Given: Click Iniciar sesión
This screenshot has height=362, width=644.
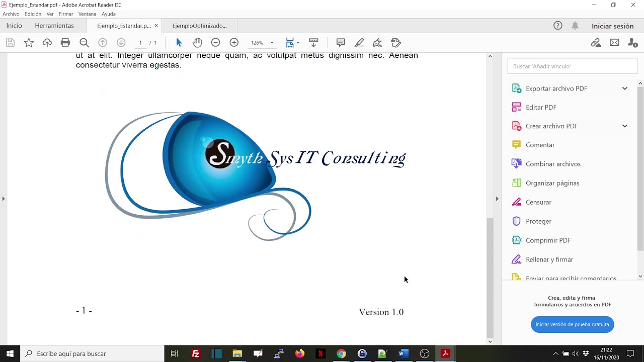Looking at the screenshot, I should (x=612, y=26).
